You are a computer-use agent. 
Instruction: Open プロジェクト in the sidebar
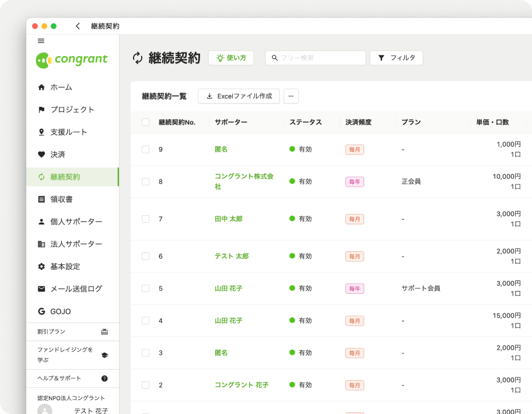coord(72,110)
